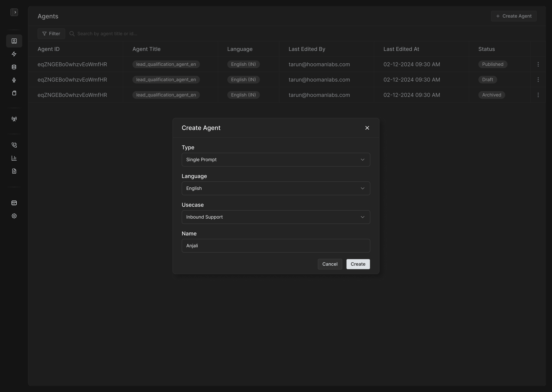The height and width of the screenshot is (392, 552).
Task: Open the microphone voices sidebar icon
Action: pyautogui.click(x=14, y=80)
